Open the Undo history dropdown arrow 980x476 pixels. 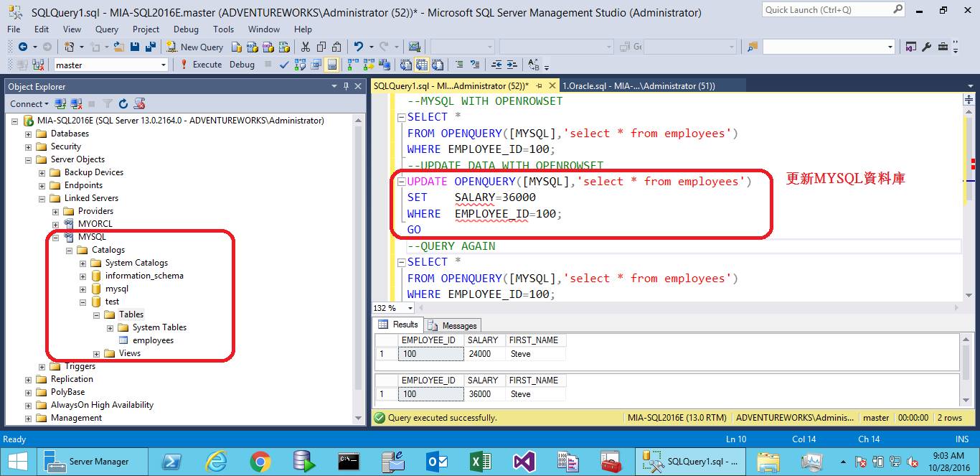pyautogui.click(x=371, y=47)
